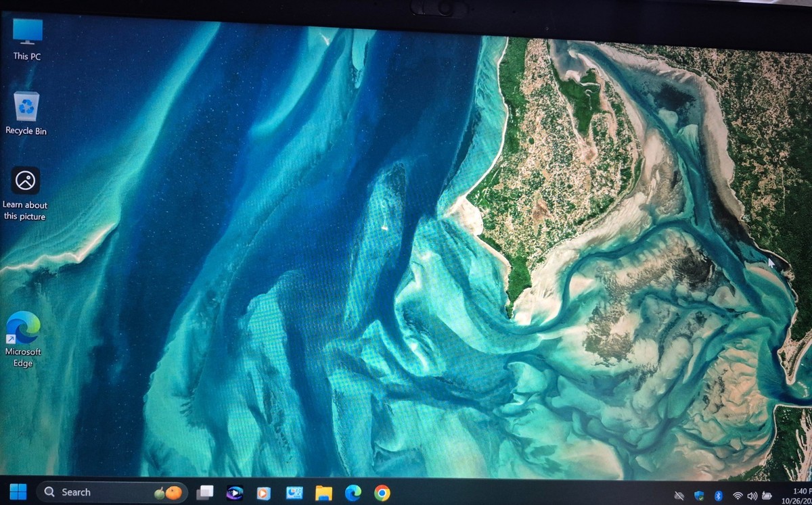Screen dimensions: 812x505
Task: Click the Learn about this picture icon
Action: pyautogui.click(x=25, y=193)
